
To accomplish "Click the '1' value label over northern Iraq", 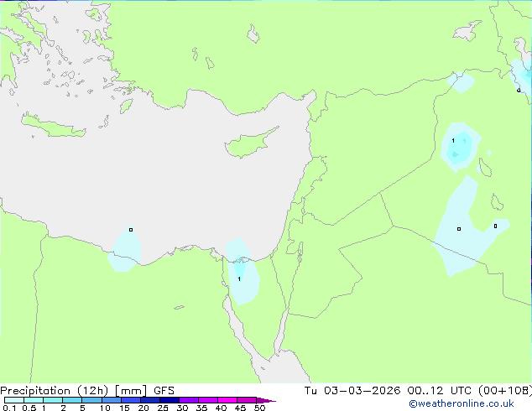I will [x=453, y=140].
